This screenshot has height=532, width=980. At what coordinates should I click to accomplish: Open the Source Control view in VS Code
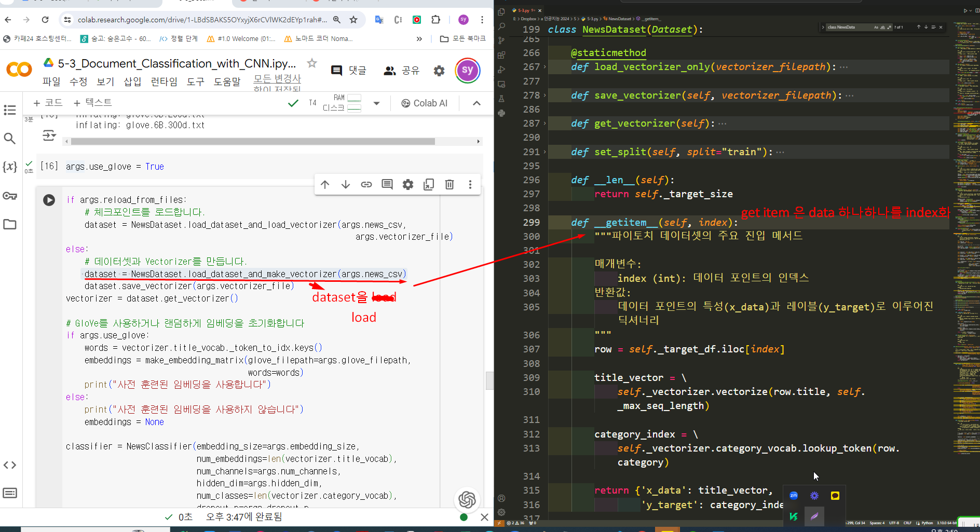pos(501,40)
